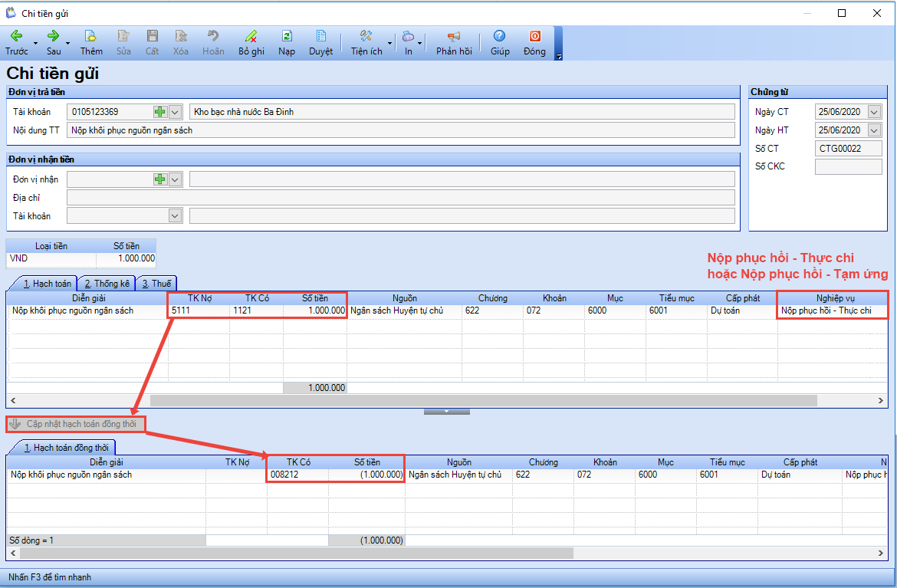The width and height of the screenshot is (897, 588).
Task: Open Ngày CT date picker
Action: pyautogui.click(x=874, y=112)
